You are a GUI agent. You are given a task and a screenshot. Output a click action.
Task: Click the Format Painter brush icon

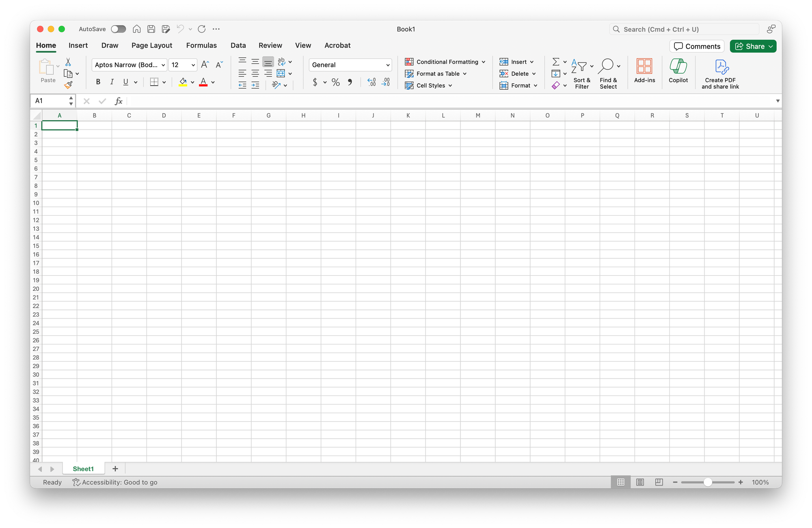pos(68,85)
